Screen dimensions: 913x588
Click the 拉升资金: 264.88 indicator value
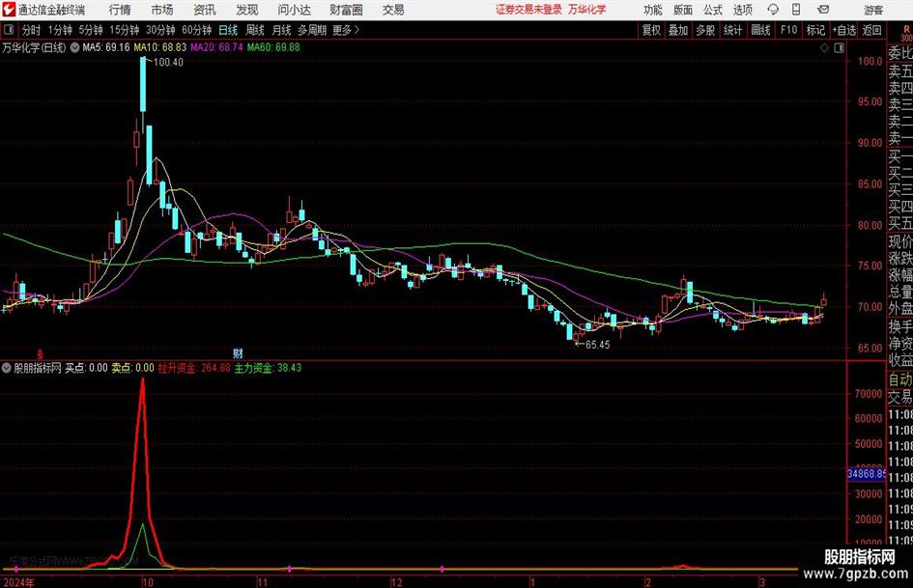click(194, 368)
